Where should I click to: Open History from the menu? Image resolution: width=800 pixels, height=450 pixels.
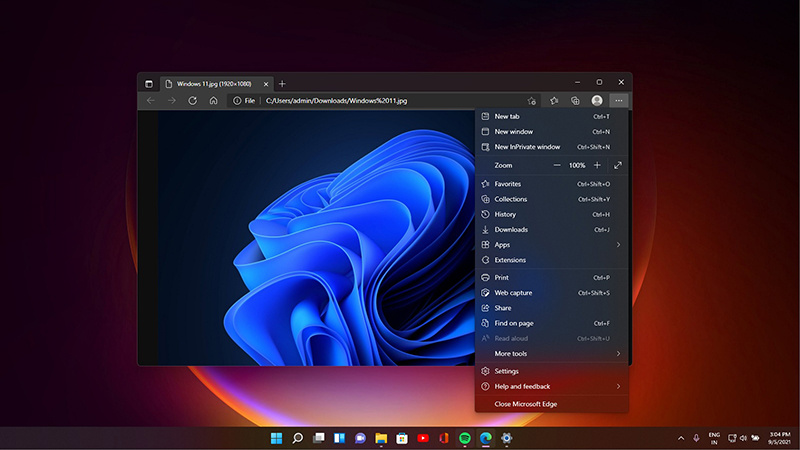tap(552, 214)
